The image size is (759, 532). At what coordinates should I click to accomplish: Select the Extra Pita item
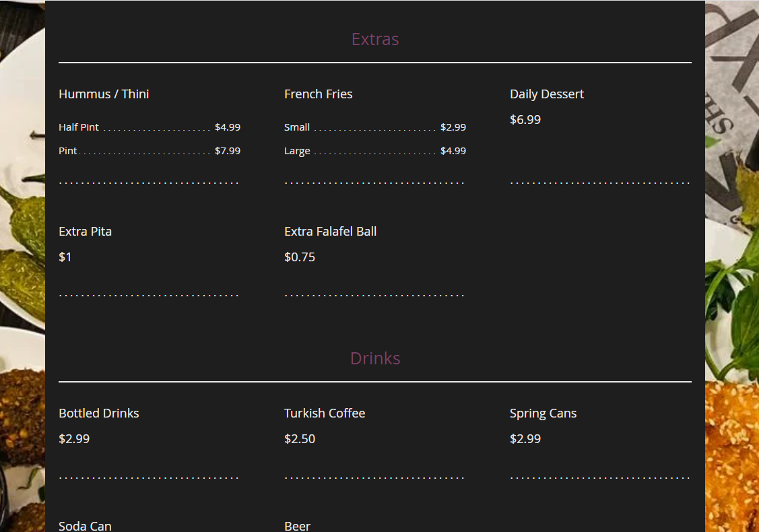(85, 232)
